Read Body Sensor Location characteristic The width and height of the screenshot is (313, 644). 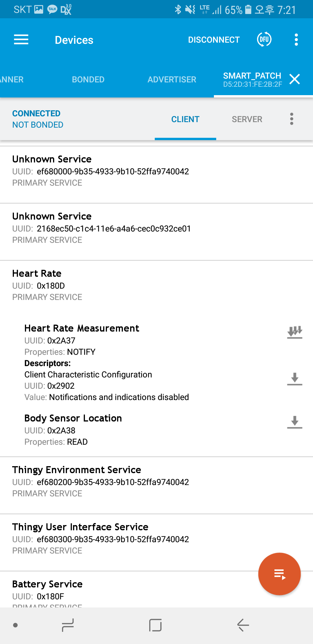(x=295, y=422)
